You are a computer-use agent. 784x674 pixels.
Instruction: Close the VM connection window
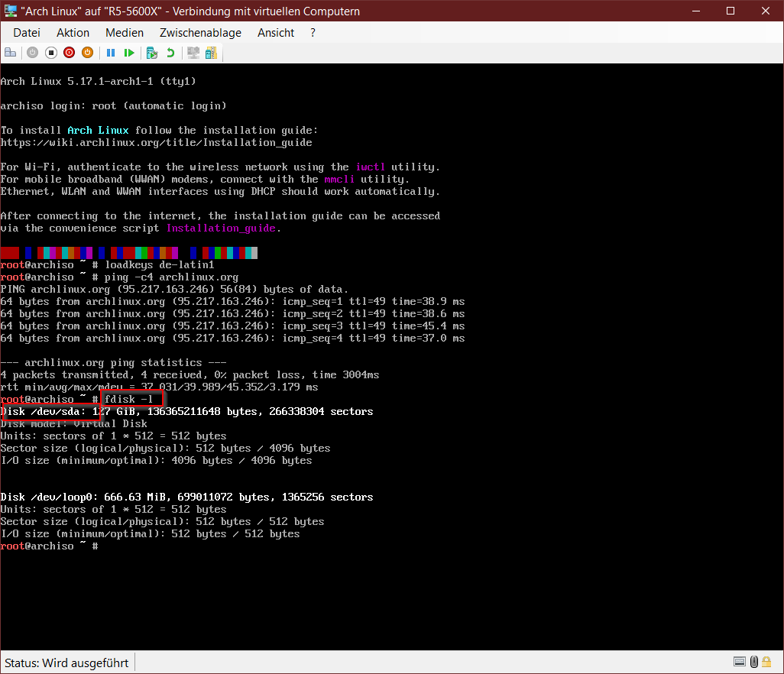766,11
